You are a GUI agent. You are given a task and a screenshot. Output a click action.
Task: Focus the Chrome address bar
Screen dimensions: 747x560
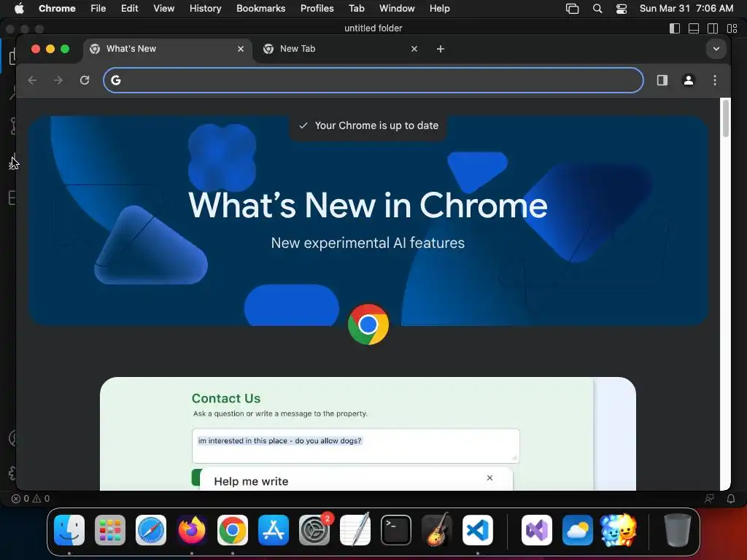[373, 80]
